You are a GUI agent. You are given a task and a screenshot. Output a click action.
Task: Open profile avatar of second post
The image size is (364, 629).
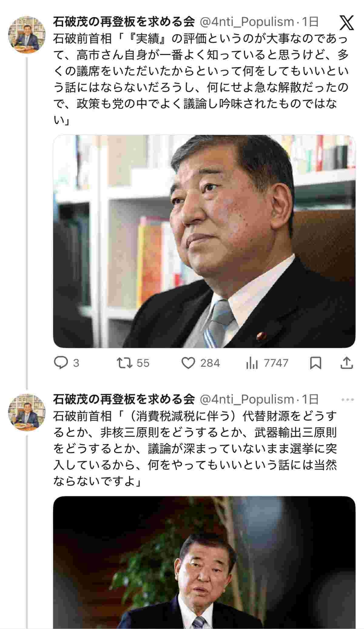coord(27,412)
